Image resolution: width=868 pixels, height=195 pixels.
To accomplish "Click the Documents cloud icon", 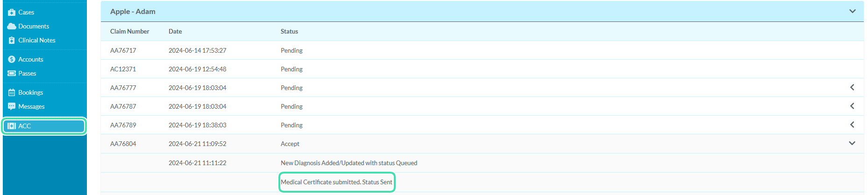I will [12, 27].
